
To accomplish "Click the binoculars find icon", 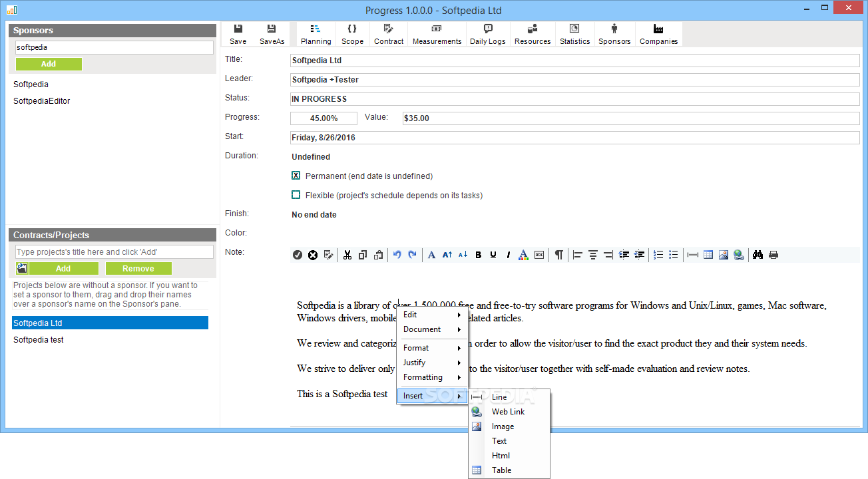I will click(758, 255).
